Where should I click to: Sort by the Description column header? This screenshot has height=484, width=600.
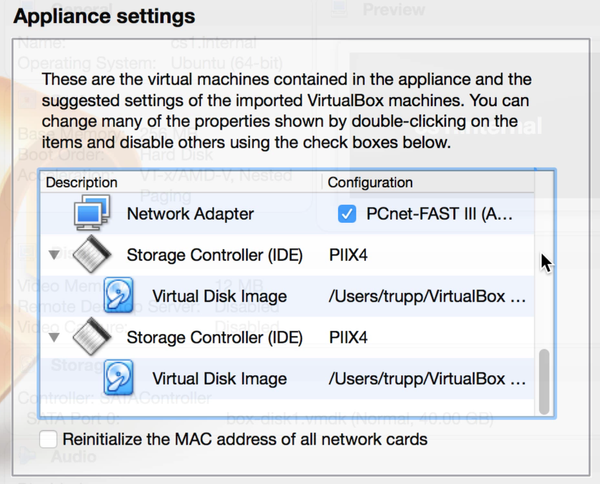82,183
